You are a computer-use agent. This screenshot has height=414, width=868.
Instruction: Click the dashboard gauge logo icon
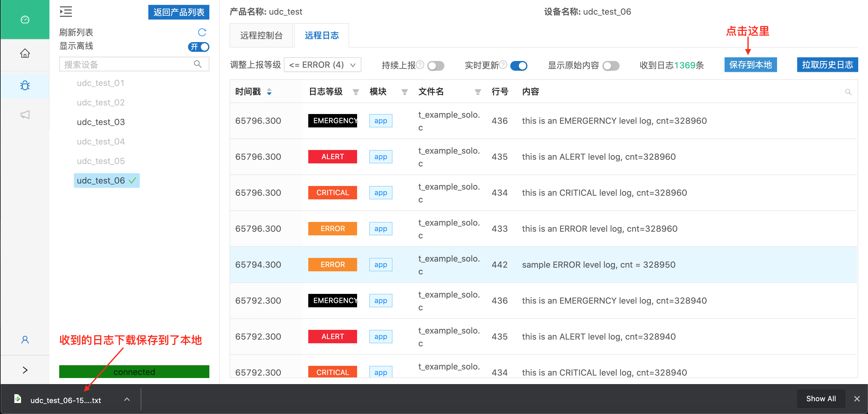coord(25,20)
